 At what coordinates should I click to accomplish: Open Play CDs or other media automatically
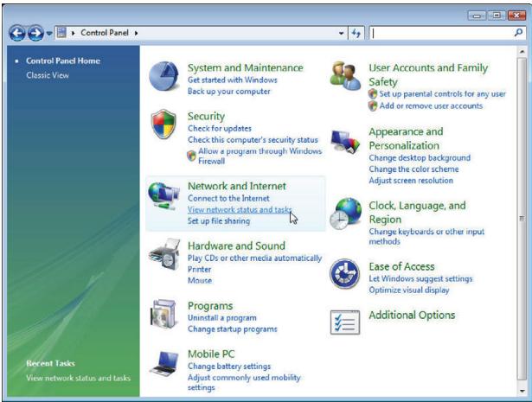coord(254,258)
